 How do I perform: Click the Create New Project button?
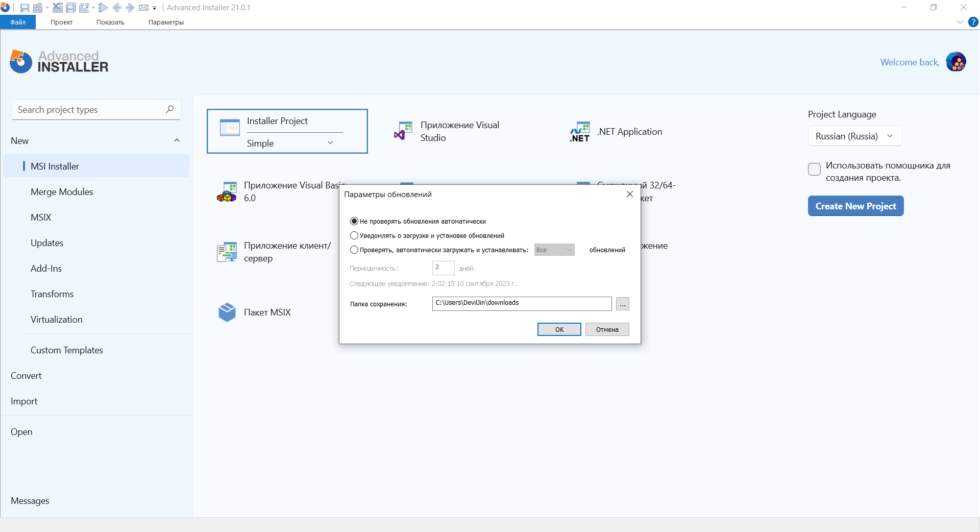[855, 206]
